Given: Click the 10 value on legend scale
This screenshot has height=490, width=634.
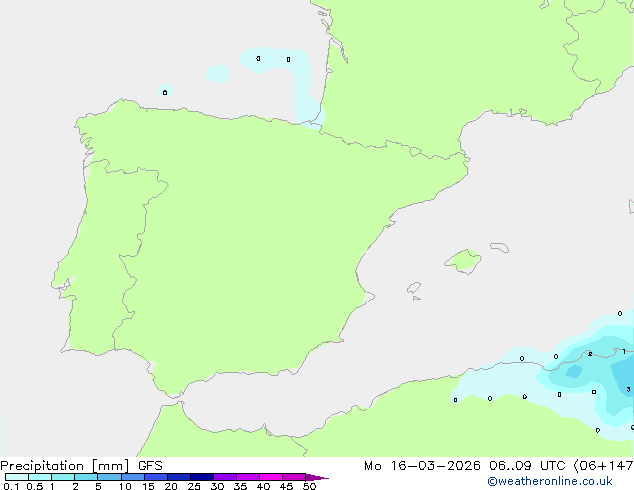Looking at the screenshot, I should pos(125,487).
